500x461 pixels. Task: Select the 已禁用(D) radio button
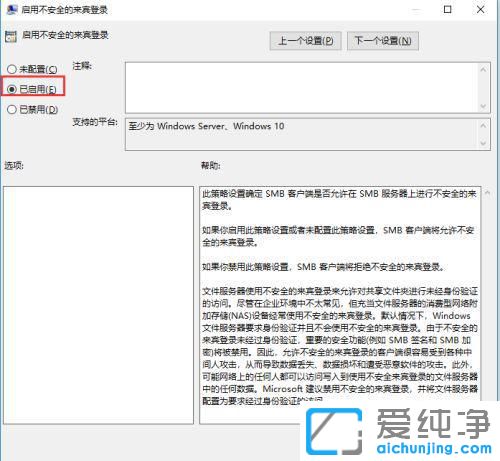12,109
